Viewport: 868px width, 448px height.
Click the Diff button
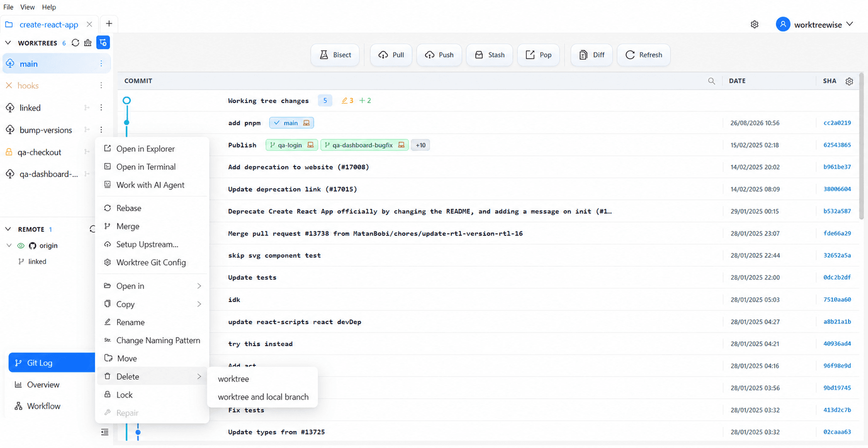pyautogui.click(x=592, y=55)
